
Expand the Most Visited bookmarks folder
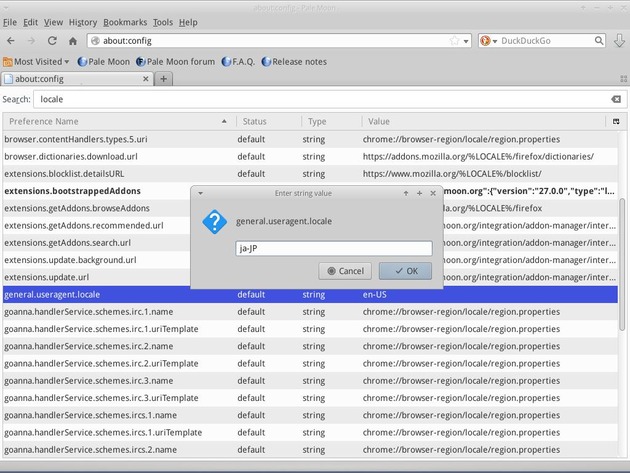(36, 61)
